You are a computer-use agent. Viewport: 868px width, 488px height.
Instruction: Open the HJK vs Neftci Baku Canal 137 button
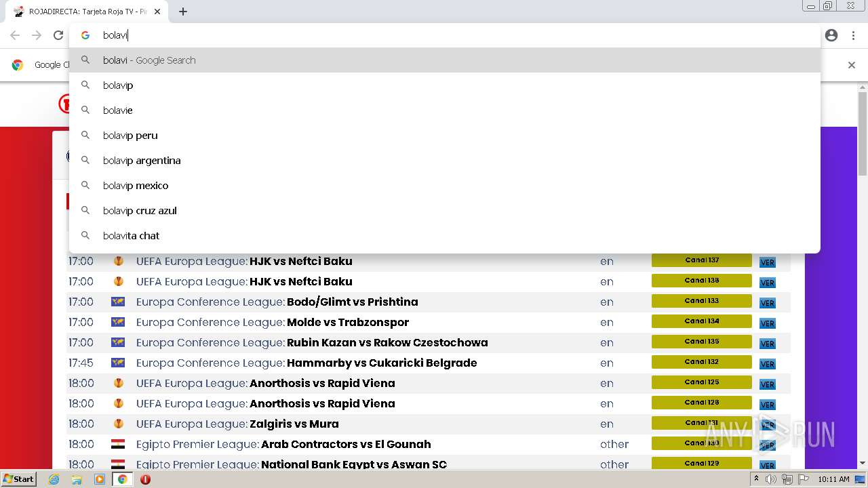(702, 260)
